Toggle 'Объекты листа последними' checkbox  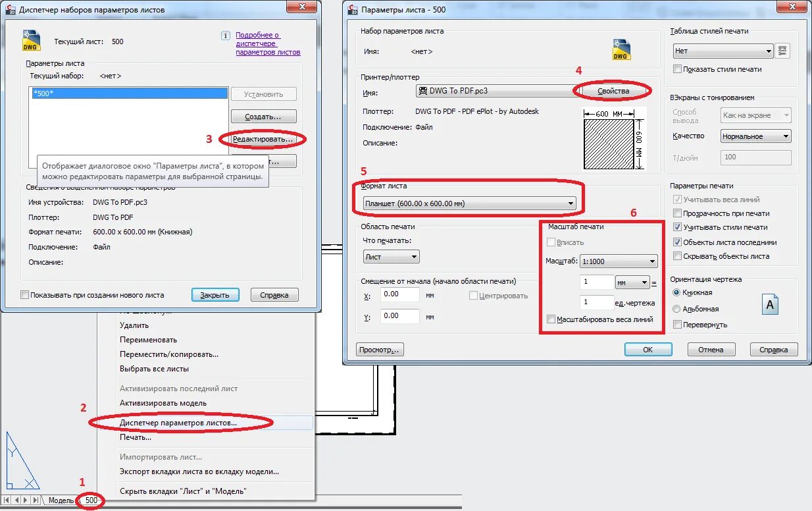point(678,242)
